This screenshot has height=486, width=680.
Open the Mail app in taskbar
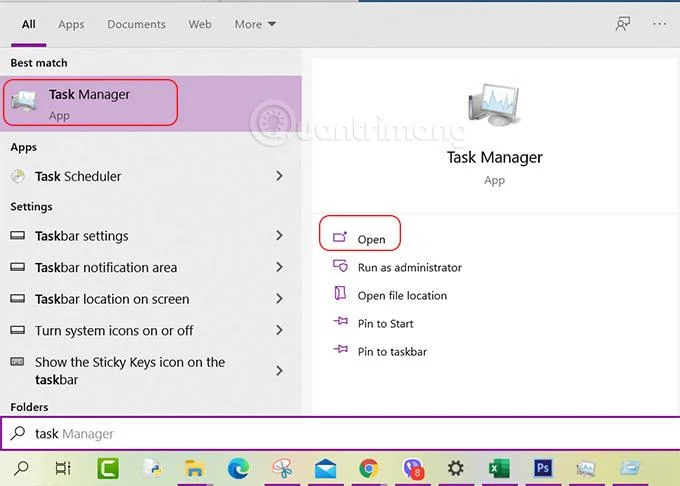coord(325,469)
